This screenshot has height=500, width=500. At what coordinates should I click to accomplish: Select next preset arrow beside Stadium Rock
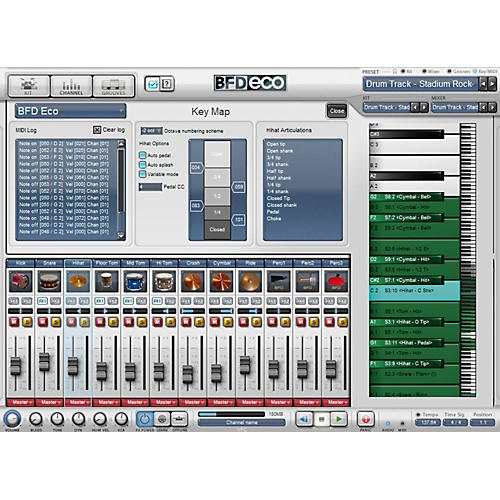(492, 84)
